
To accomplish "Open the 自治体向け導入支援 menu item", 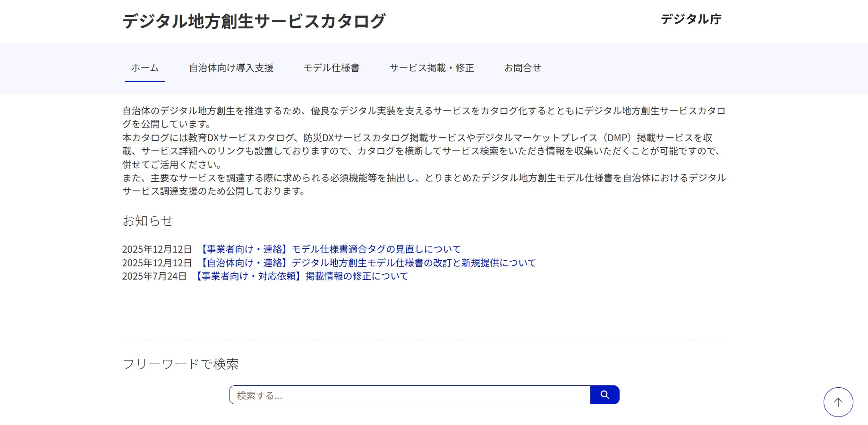I will click(x=231, y=68).
